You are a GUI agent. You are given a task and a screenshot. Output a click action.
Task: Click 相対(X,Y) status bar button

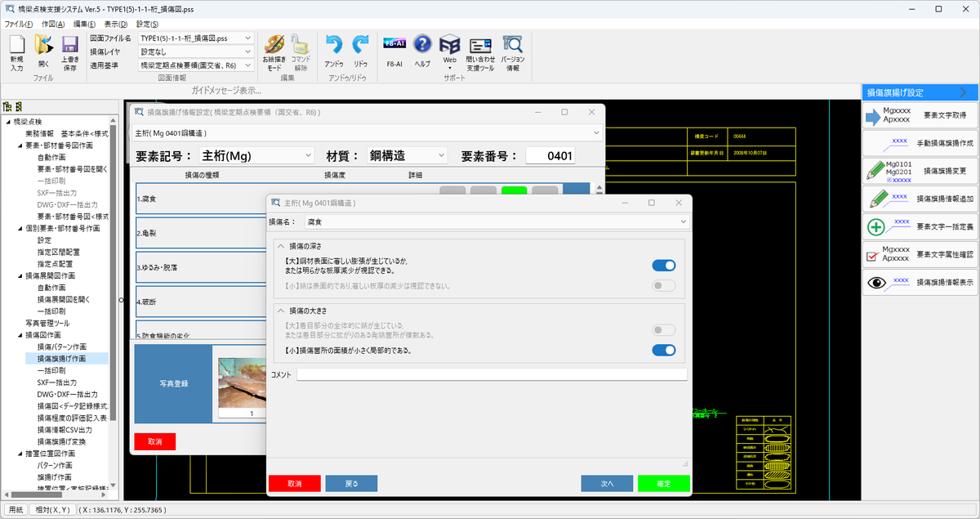pyautogui.click(x=53, y=509)
